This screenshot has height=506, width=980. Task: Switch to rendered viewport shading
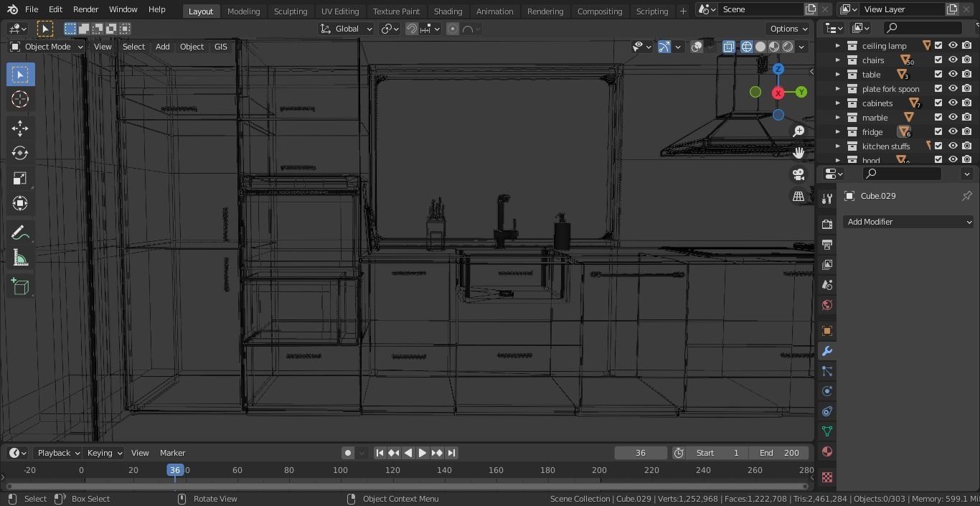[788, 47]
